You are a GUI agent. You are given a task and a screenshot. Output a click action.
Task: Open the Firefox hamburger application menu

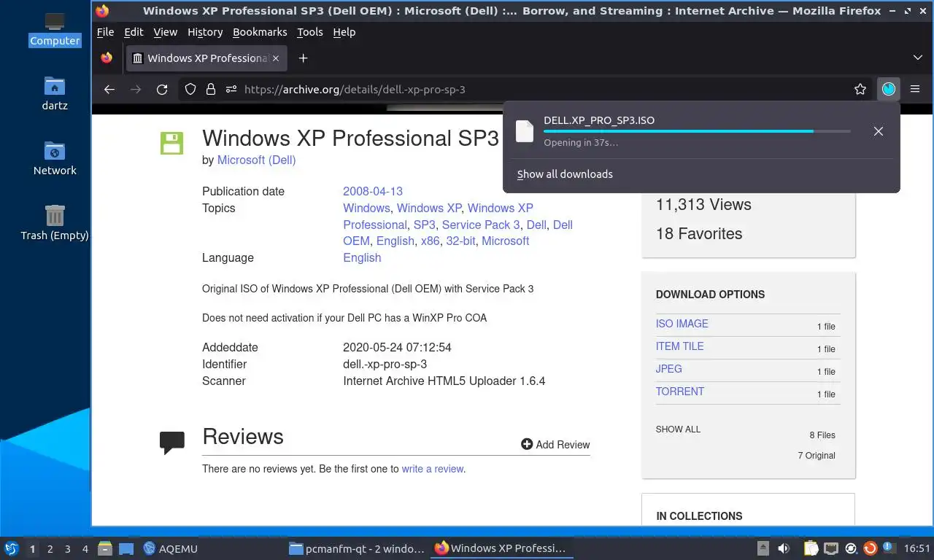915,89
